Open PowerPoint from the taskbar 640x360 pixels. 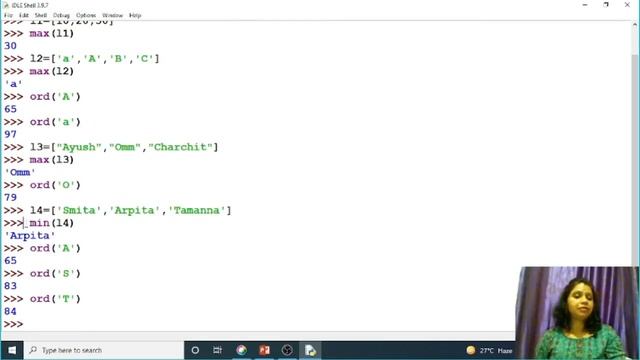[x=264, y=350]
